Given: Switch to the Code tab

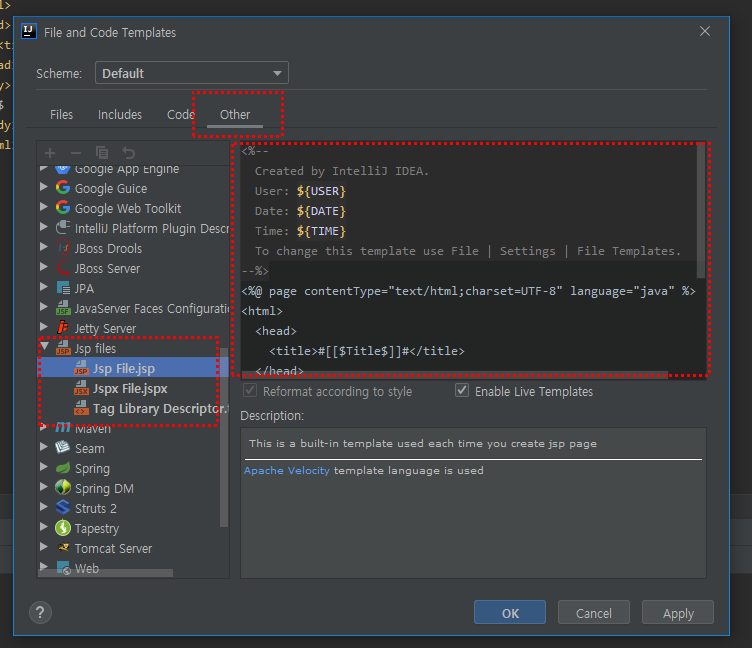Looking at the screenshot, I should coord(181,115).
